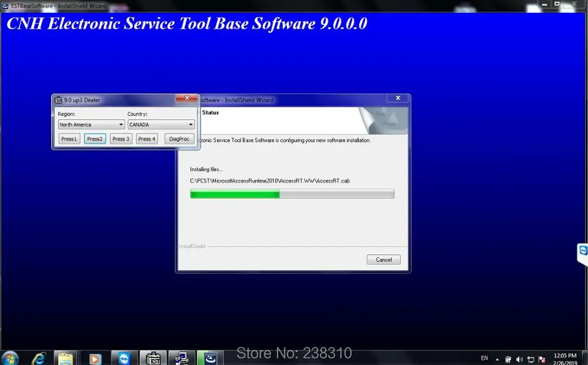Image resolution: width=588 pixels, height=365 pixels.
Task: Click the CNH Electronic Service Tool title text
Action: tap(187, 24)
